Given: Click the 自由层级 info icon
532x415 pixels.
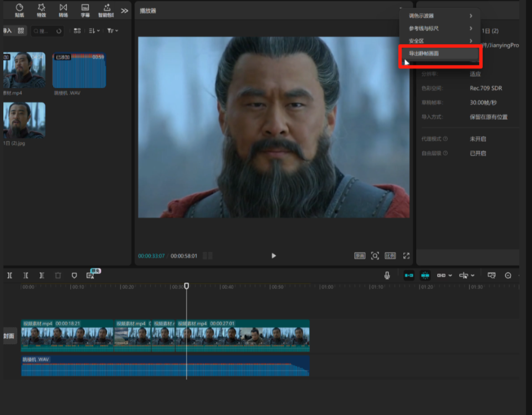Looking at the screenshot, I should coord(445,153).
